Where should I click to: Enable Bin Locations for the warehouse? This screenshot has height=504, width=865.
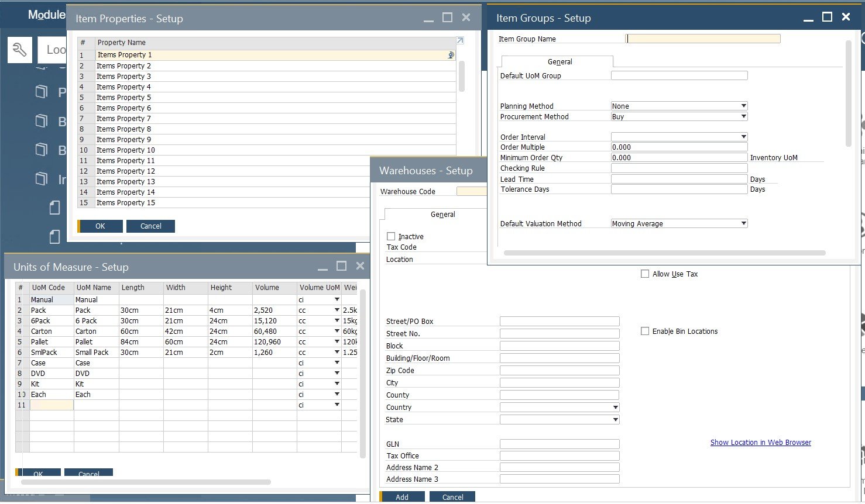(x=645, y=331)
